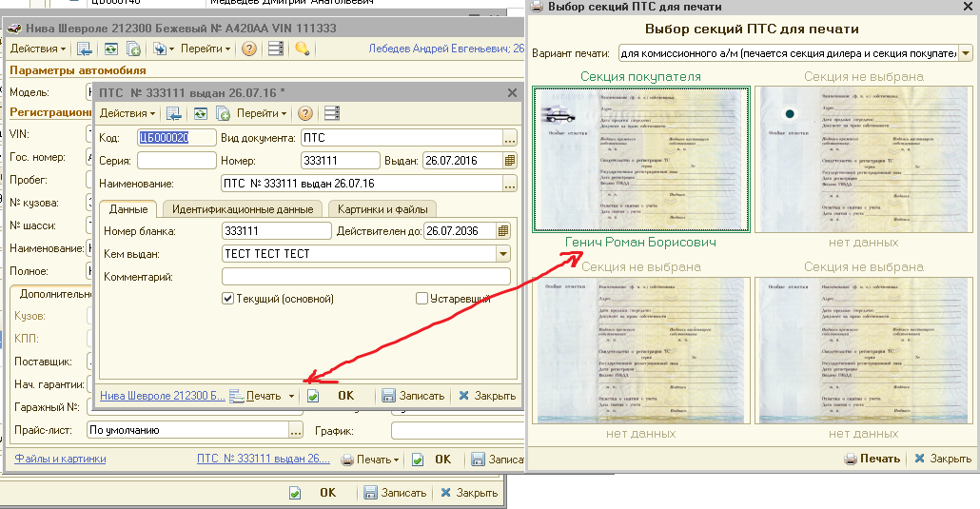
Task: Click find-in-list icon in ПТС window toolbar
Action: [174, 113]
